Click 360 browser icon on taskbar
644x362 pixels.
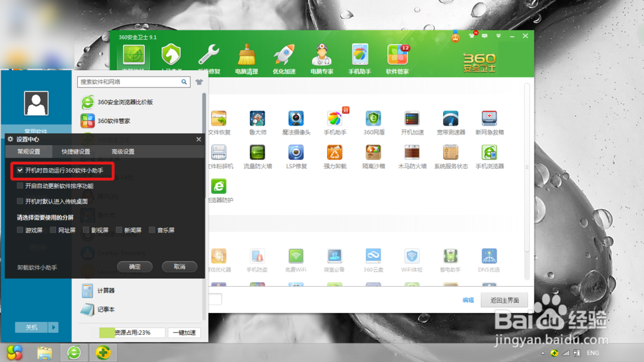click(x=74, y=352)
